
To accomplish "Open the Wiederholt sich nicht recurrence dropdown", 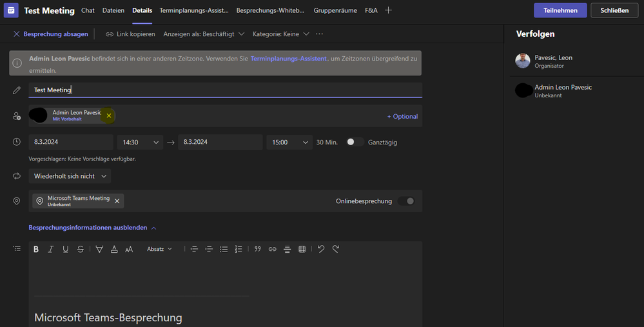I will [x=70, y=176].
